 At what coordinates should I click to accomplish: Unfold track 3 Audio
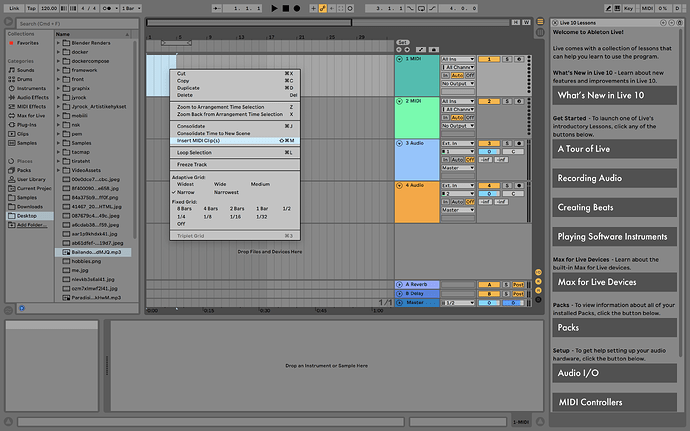coord(399,144)
